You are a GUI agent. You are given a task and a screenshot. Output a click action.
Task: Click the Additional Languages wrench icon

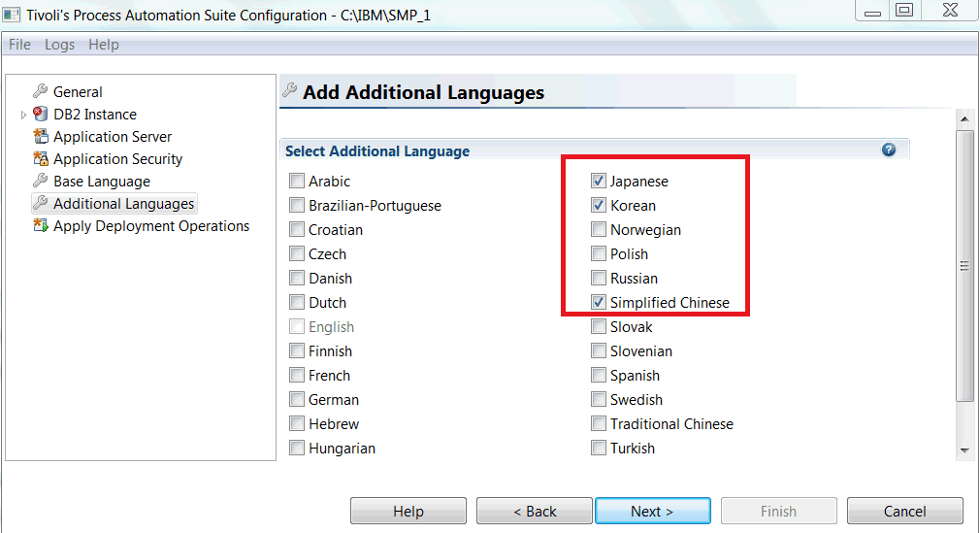tap(40, 203)
